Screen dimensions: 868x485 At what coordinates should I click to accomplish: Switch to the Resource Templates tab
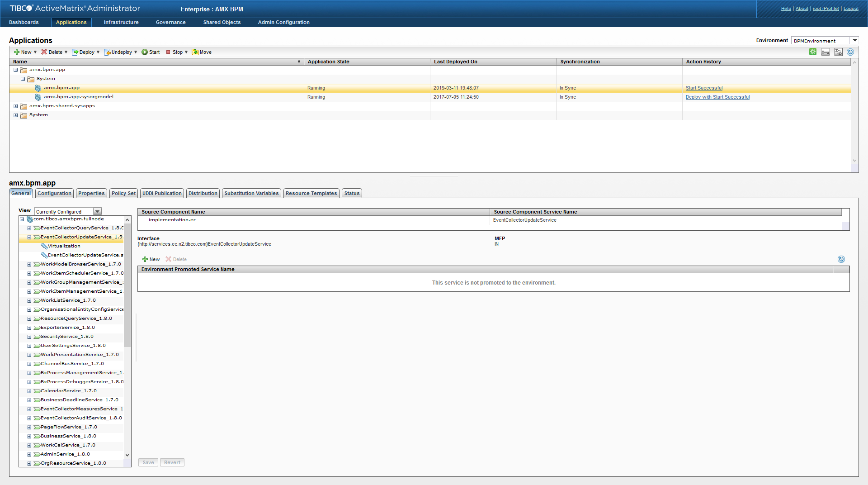(311, 193)
